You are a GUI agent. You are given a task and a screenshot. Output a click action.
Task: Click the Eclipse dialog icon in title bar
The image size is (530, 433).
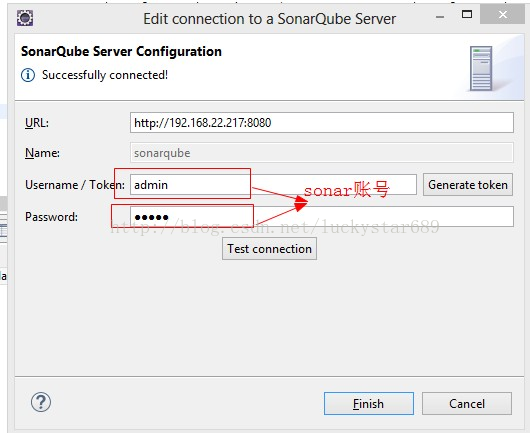coord(25,18)
